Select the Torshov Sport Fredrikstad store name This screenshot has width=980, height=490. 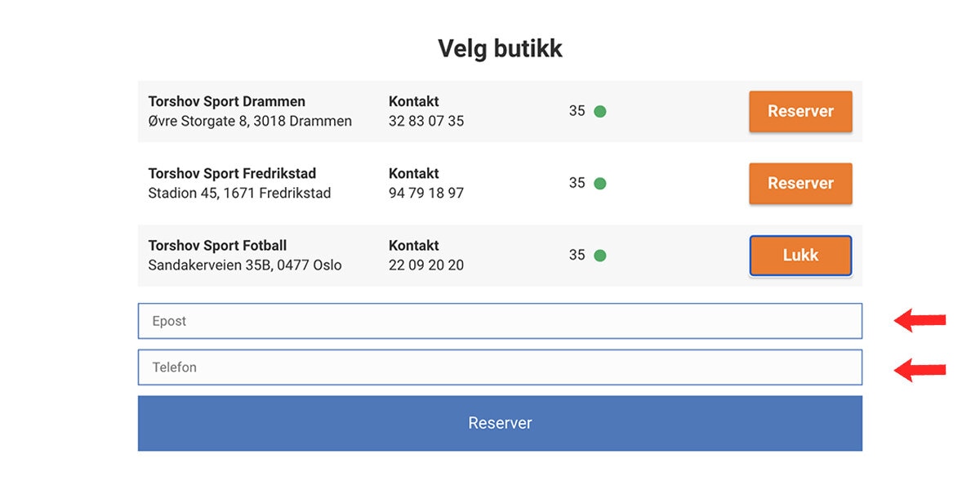(232, 173)
